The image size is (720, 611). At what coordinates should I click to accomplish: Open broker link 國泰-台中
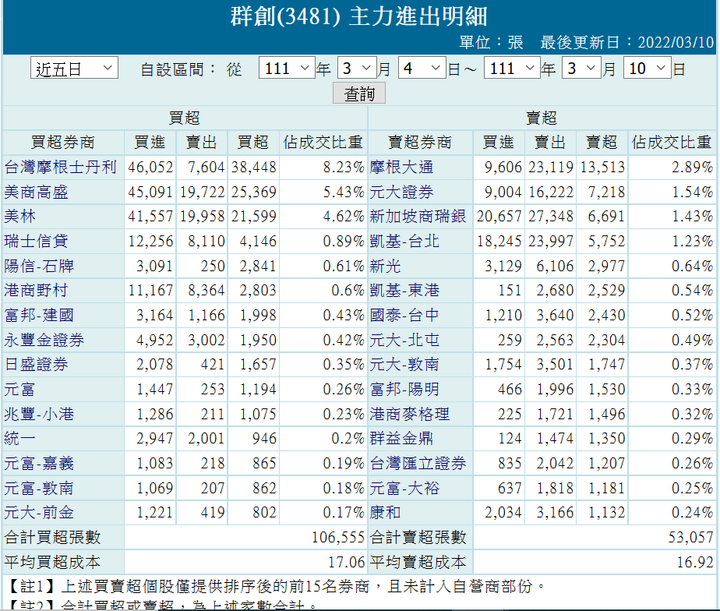click(x=405, y=315)
